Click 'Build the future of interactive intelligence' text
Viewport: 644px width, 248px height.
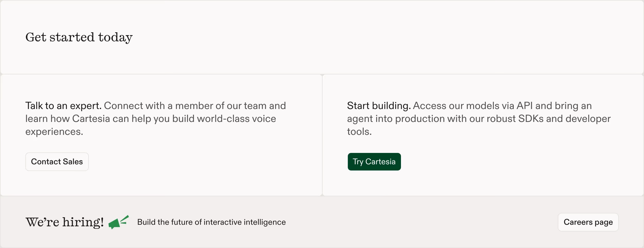click(211, 222)
